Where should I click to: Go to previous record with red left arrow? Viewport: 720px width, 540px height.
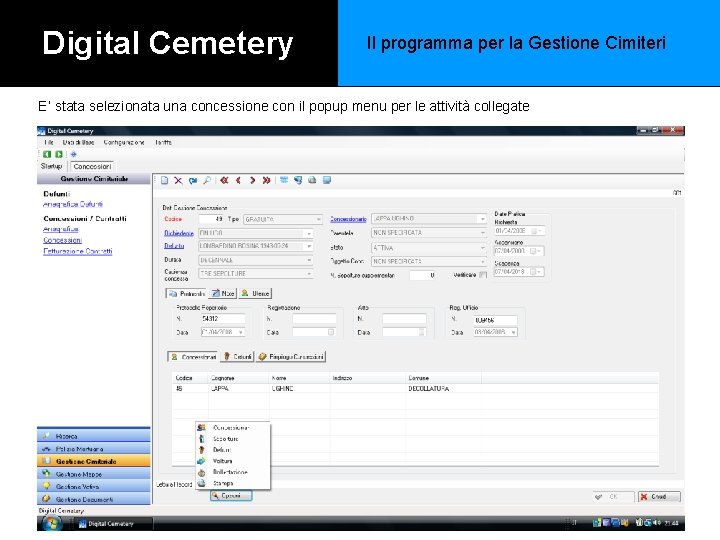click(x=238, y=180)
